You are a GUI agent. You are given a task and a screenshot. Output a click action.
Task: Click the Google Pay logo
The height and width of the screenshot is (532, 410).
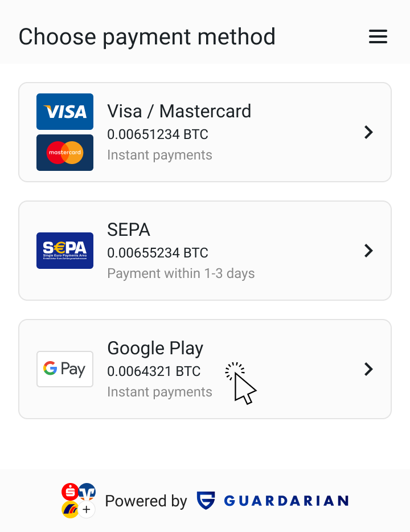point(65,369)
